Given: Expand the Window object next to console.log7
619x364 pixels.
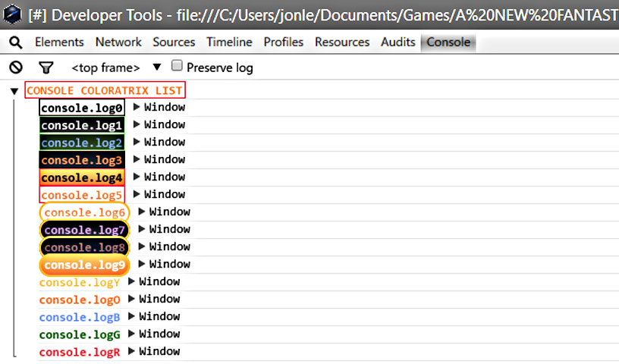Looking at the screenshot, I should coord(142,228).
